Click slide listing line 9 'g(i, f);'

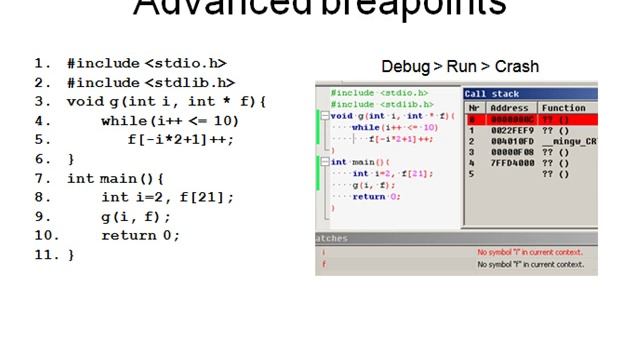(136, 217)
